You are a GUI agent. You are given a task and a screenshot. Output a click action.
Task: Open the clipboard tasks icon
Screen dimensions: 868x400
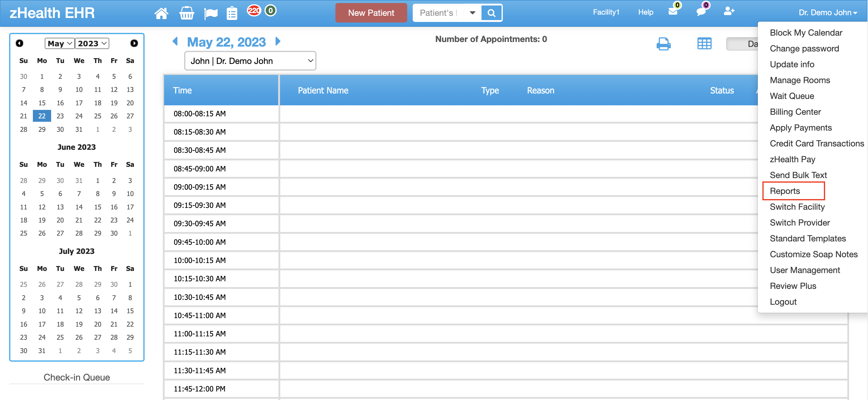(x=232, y=13)
